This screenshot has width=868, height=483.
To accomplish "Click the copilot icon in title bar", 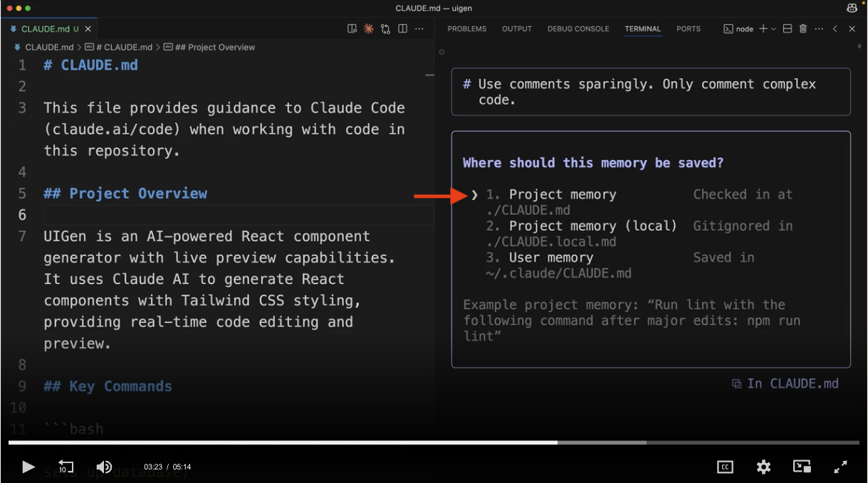I will (852, 9).
